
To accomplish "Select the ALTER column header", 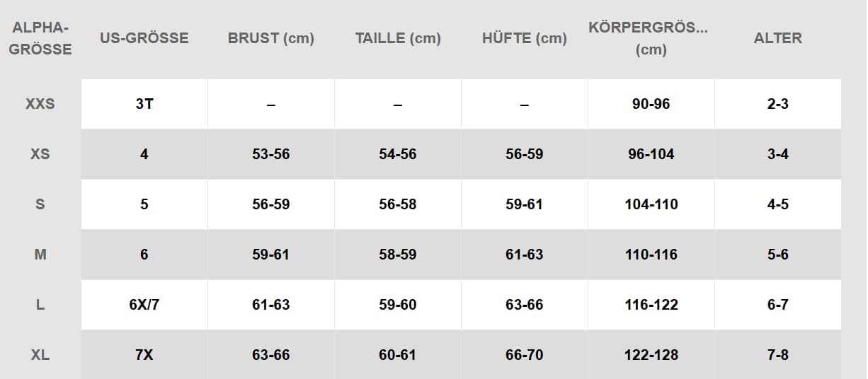I will coord(778,38).
